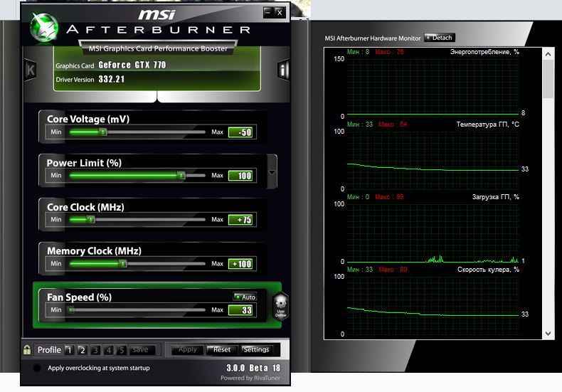Open the Kombustor K side button

[x=31, y=70]
